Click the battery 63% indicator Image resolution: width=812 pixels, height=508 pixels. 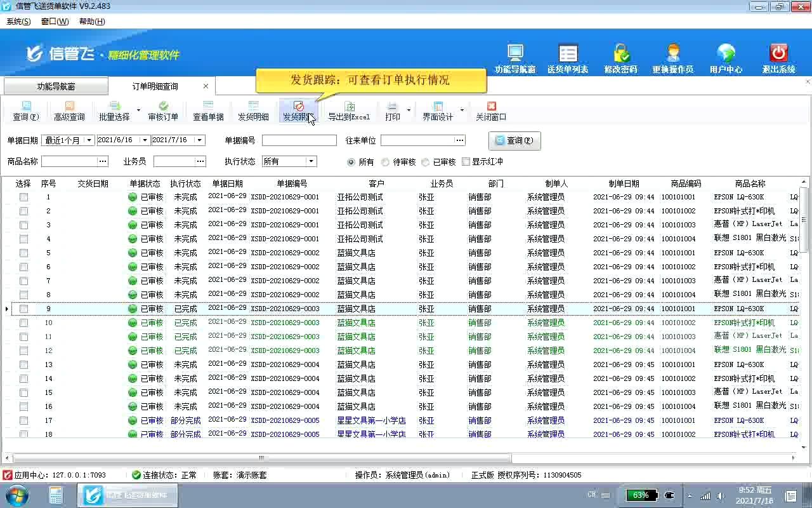coord(641,495)
